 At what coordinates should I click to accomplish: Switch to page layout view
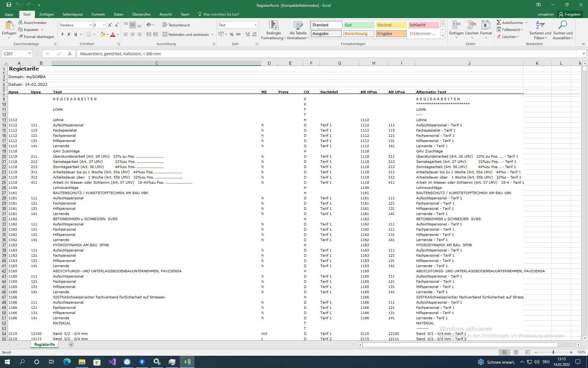(516, 352)
